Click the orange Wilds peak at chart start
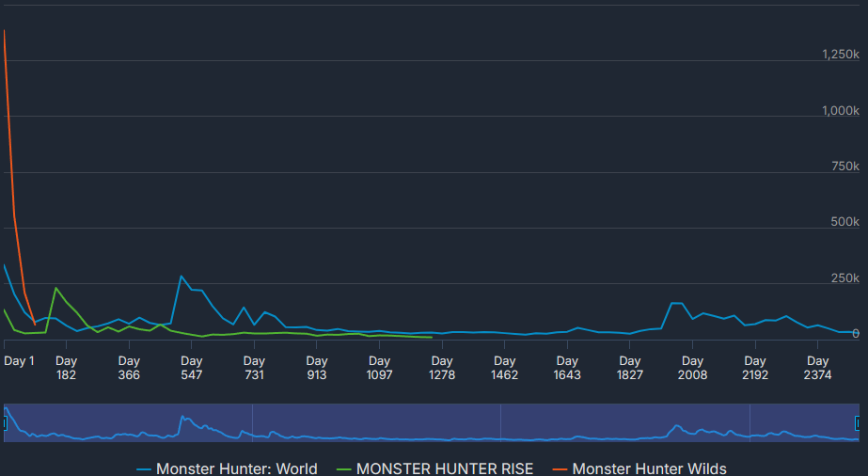The width and height of the screenshot is (868, 476). pyautogui.click(x=5, y=30)
